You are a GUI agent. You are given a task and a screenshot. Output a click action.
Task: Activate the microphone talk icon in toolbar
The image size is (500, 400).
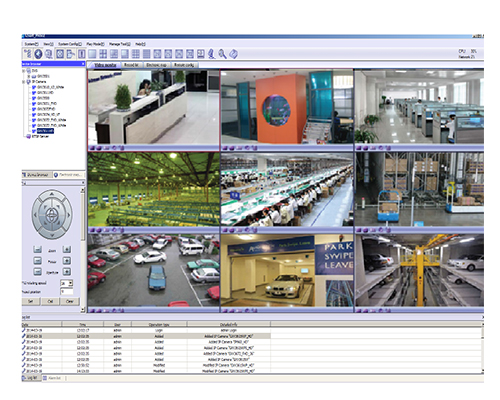point(211,54)
